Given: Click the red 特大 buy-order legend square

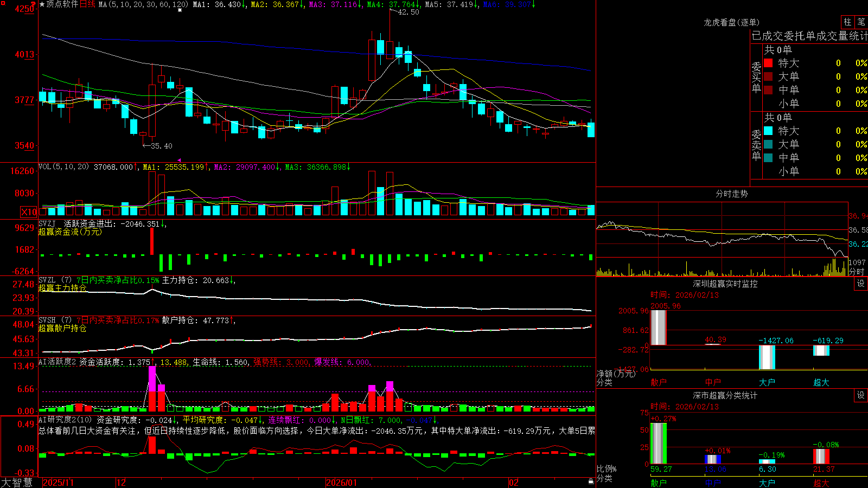Looking at the screenshot, I should coord(768,63).
